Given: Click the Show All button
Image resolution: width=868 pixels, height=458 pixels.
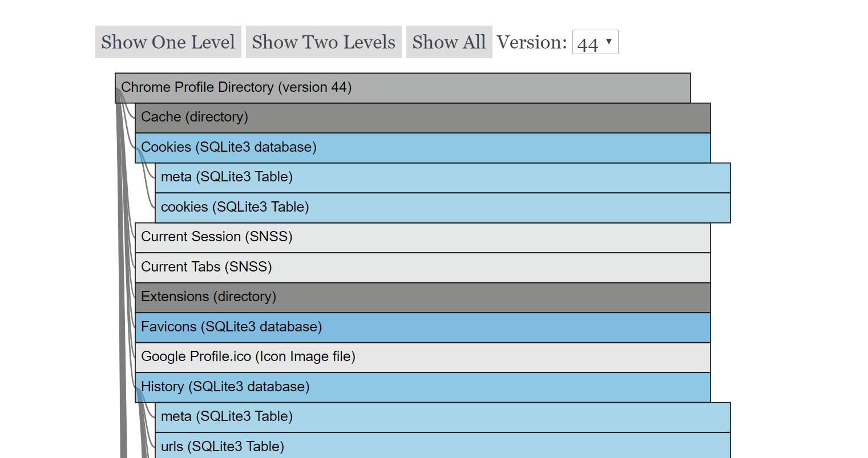Looking at the screenshot, I should (x=449, y=42).
